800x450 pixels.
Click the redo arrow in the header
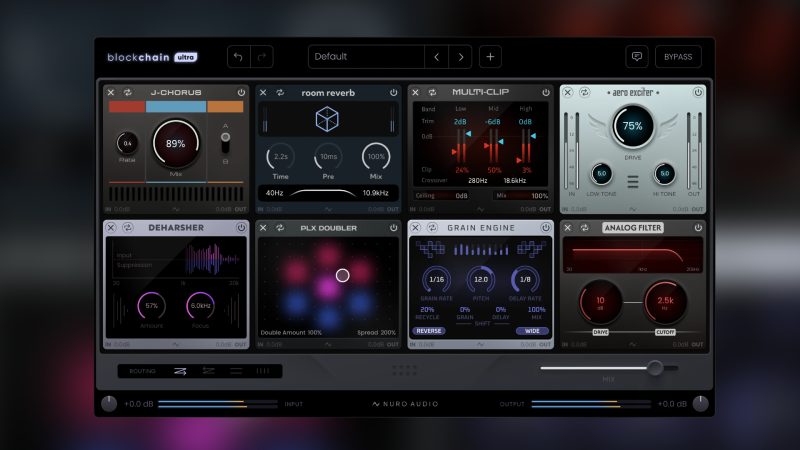[x=262, y=57]
